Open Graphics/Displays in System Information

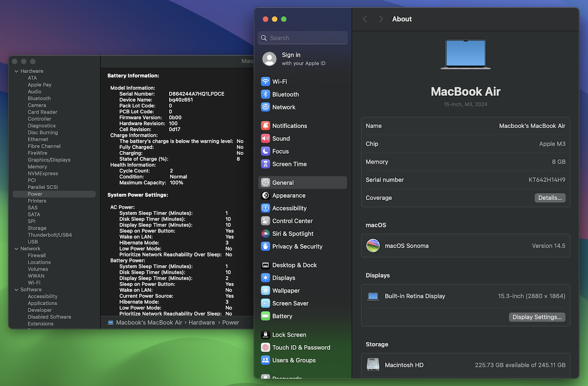[49, 160]
